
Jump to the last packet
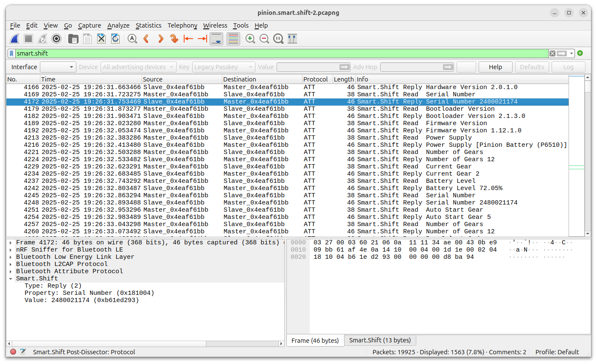[x=202, y=39]
